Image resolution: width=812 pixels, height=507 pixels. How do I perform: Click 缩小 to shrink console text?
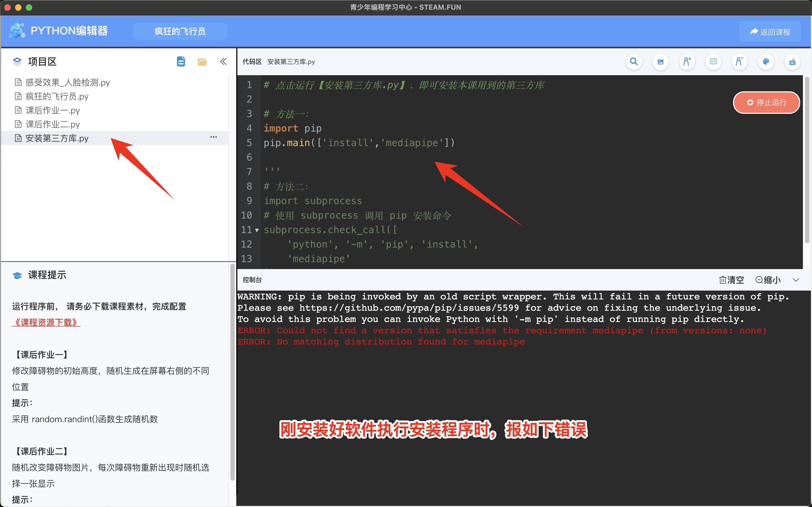[768, 280]
